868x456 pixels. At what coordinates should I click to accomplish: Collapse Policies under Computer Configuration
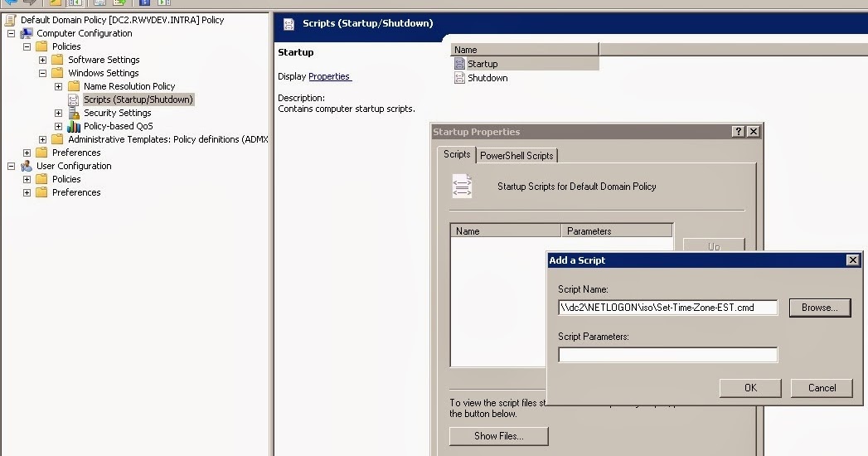[x=27, y=46]
